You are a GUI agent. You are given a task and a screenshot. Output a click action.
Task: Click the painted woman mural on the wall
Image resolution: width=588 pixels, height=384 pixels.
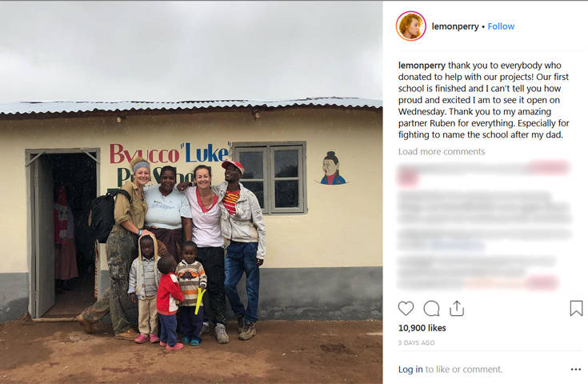pos(332,168)
